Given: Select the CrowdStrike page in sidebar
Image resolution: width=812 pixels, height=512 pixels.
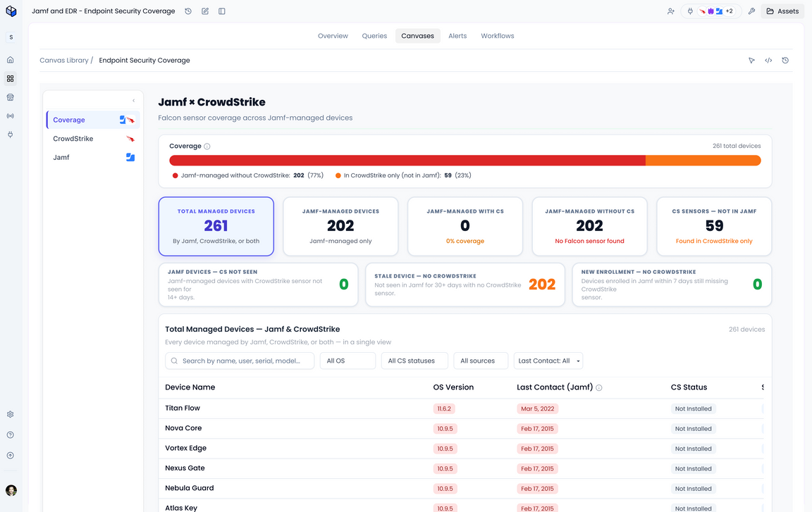Looking at the screenshot, I should pos(93,139).
